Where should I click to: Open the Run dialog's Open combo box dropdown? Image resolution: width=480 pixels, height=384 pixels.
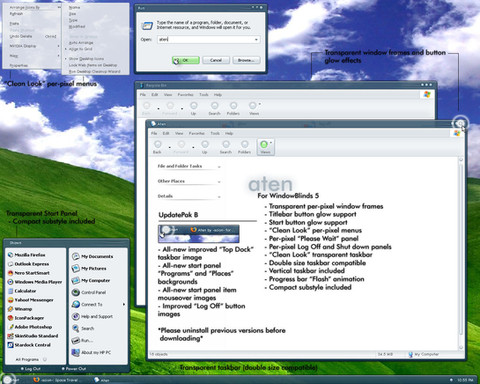[256, 40]
